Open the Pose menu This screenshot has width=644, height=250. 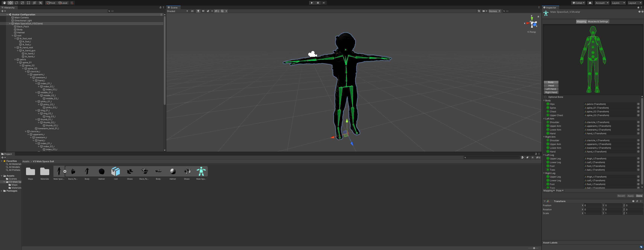point(560,190)
